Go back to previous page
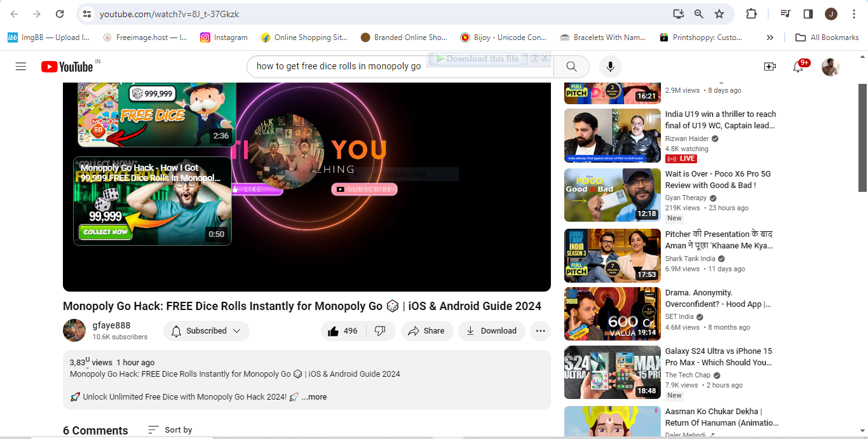 [x=15, y=13]
